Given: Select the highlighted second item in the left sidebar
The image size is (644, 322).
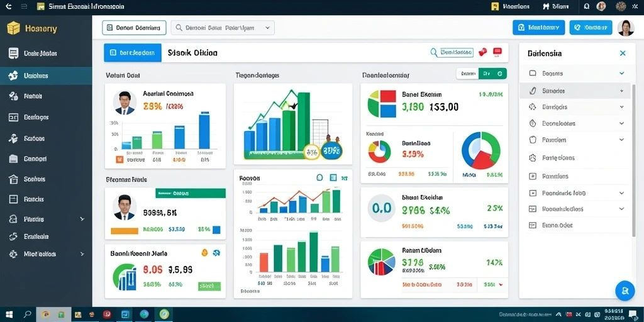Looking at the screenshot, I should click(46, 76).
